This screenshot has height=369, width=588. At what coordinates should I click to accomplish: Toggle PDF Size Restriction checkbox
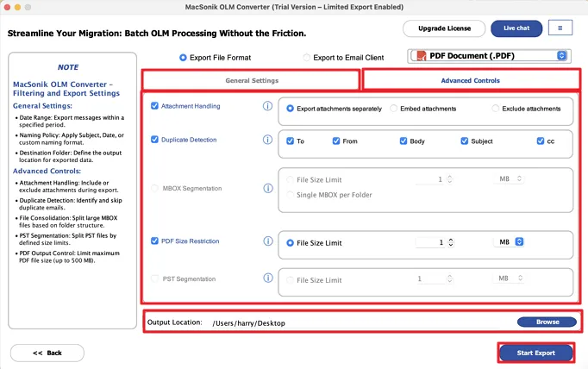click(154, 241)
